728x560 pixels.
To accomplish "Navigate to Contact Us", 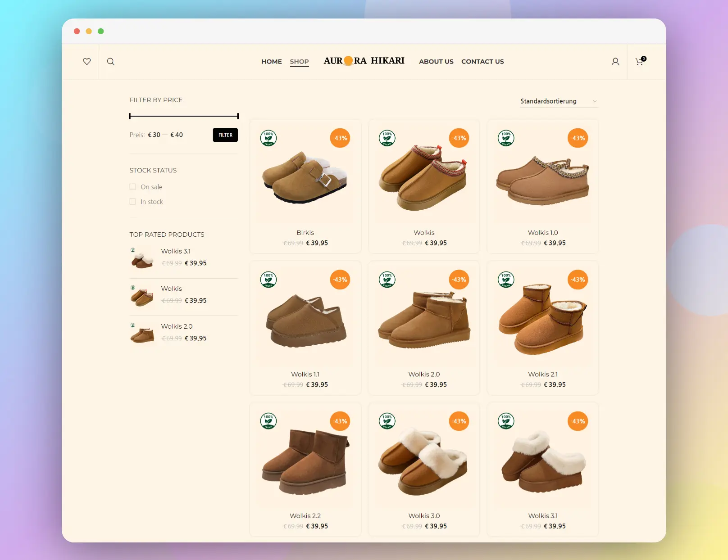I will tap(482, 62).
